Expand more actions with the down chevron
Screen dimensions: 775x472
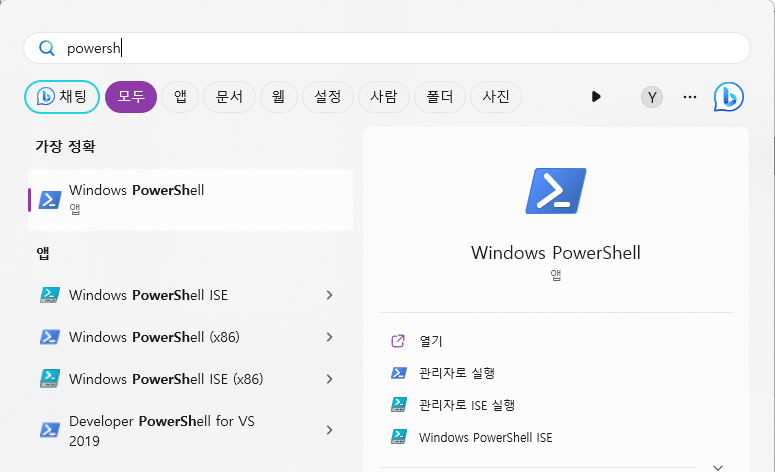click(718, 467)
